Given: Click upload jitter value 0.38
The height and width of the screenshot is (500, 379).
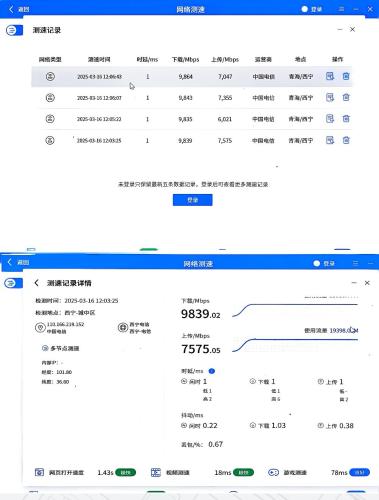Looking at the screenshot, I should tap(346, 426).
